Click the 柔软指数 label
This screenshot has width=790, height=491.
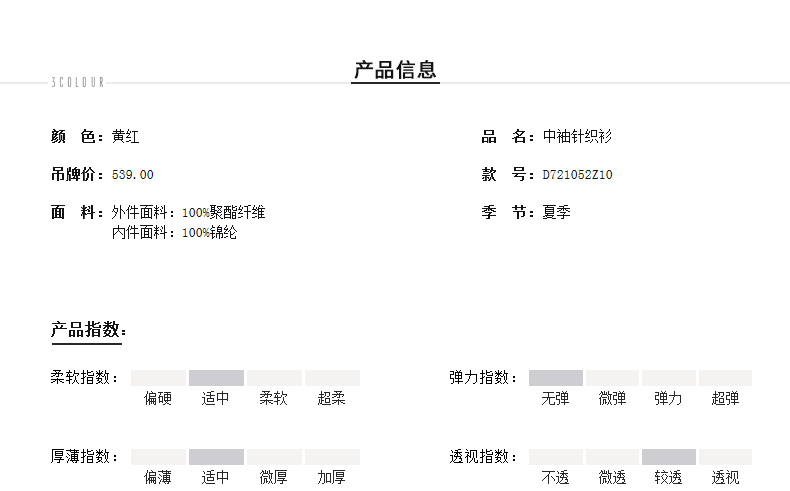pos(84,377)
